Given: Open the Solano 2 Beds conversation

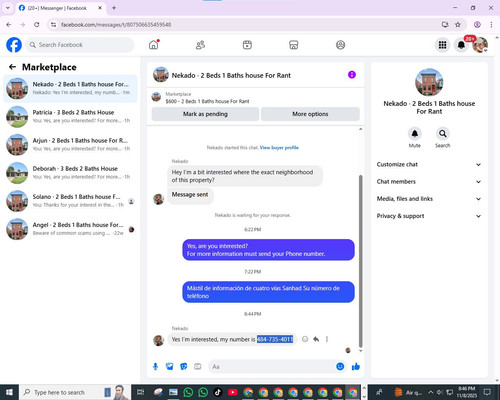Looking at the screenshot, I should [70, 201].
